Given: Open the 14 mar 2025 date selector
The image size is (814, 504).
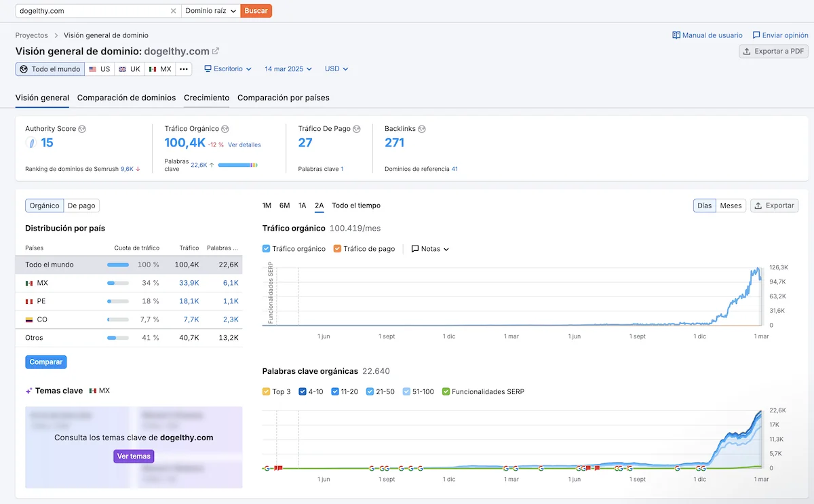Looking at the screenshot, I should pos(288,69).
